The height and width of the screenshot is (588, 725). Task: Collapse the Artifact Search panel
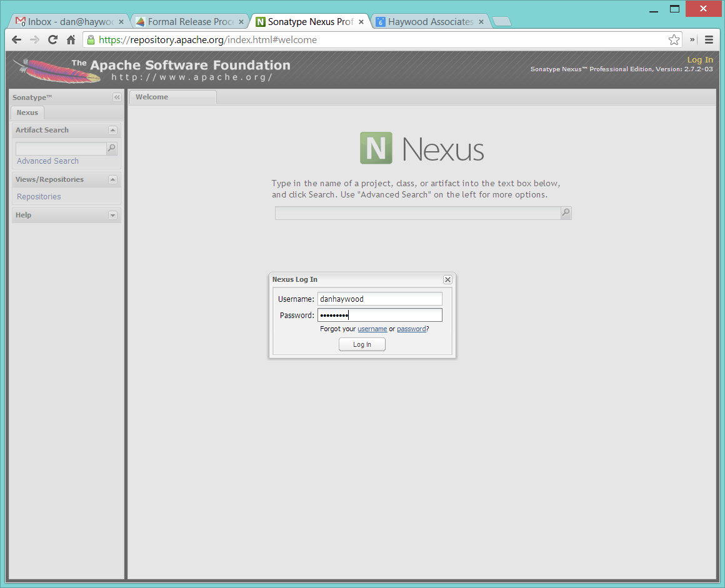click(x=112, y=130)
